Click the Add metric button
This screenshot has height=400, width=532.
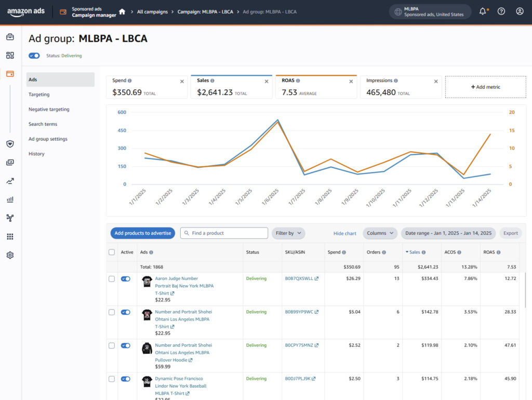click(486, 87)
